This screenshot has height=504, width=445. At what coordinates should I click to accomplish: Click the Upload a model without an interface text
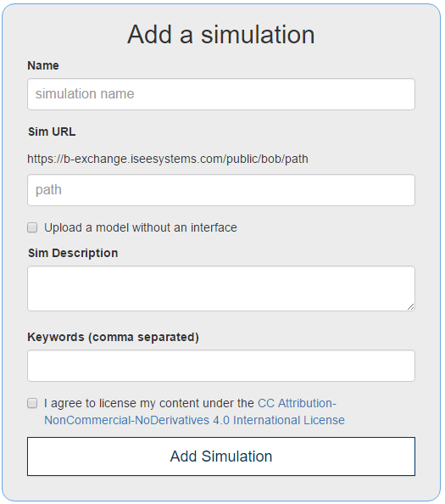click(141, 227)
